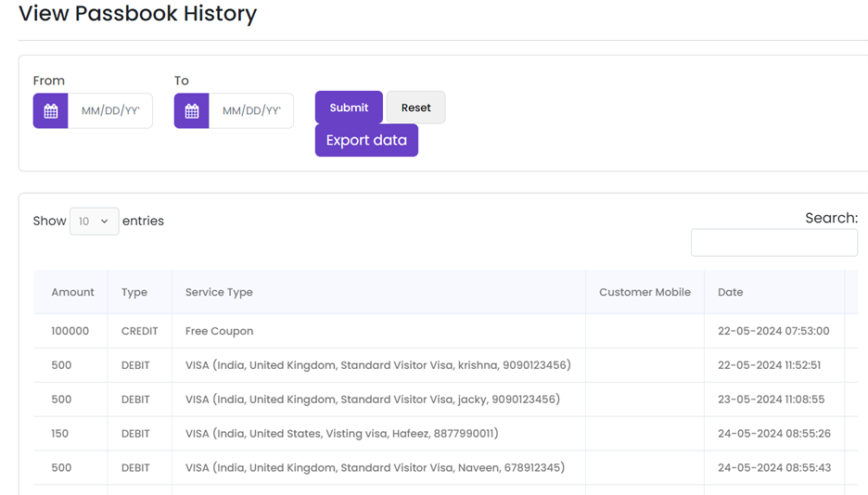Click date 24-05-2024 08:55:26
The image size is (868, 495).
(774, 434)
